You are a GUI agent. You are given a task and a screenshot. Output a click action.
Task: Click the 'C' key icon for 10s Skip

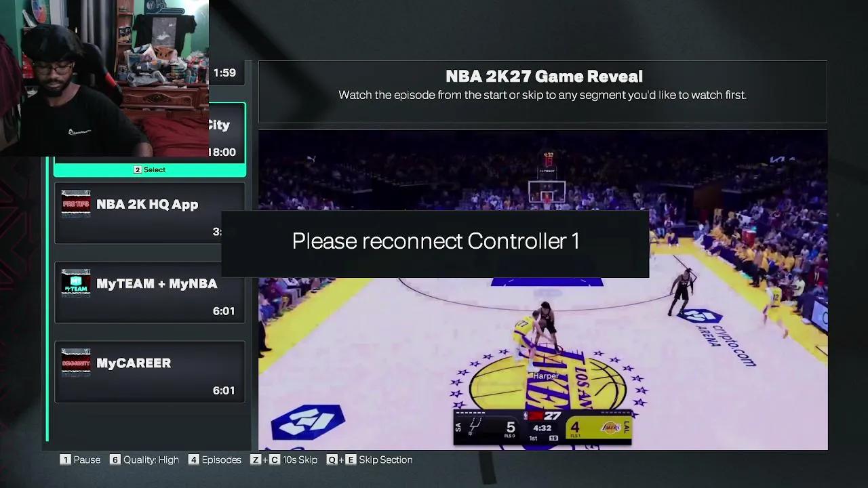tap(275, 460)
